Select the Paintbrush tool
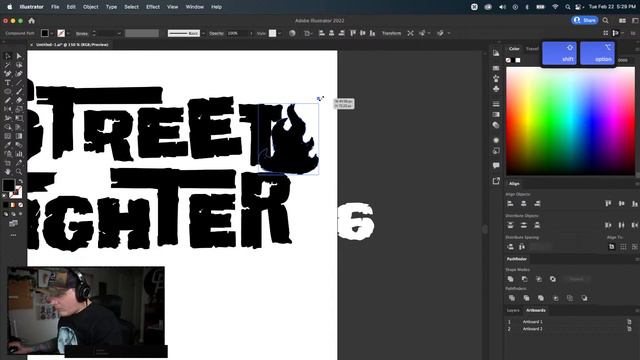The width and height of the screenshot is (640, 360). 19,91
